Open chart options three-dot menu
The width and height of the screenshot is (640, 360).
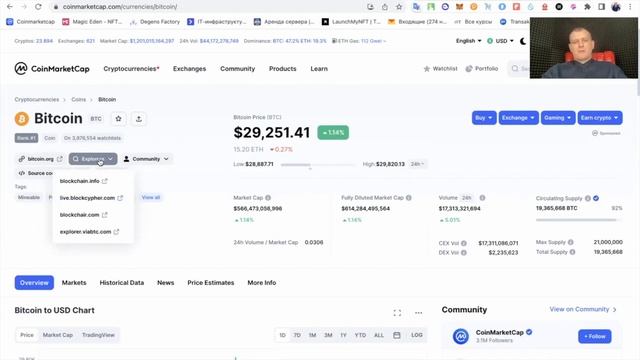pos(418,313)
